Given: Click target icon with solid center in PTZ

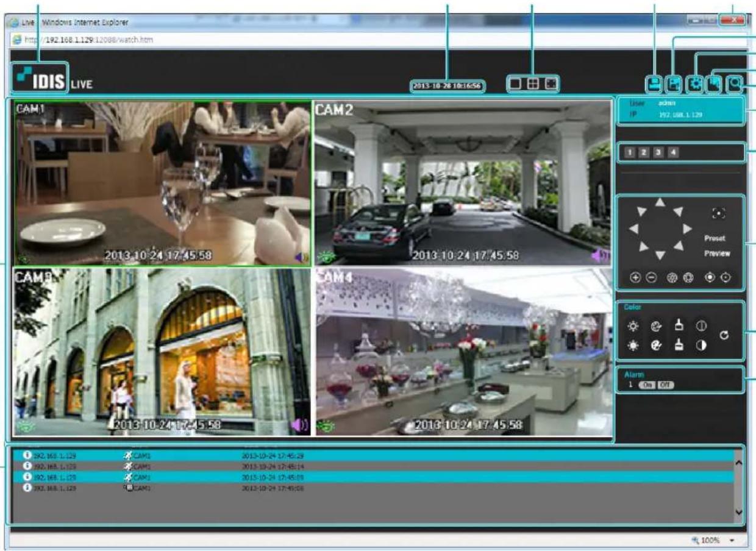Looking at the screenshot, I should pos(710,277).
